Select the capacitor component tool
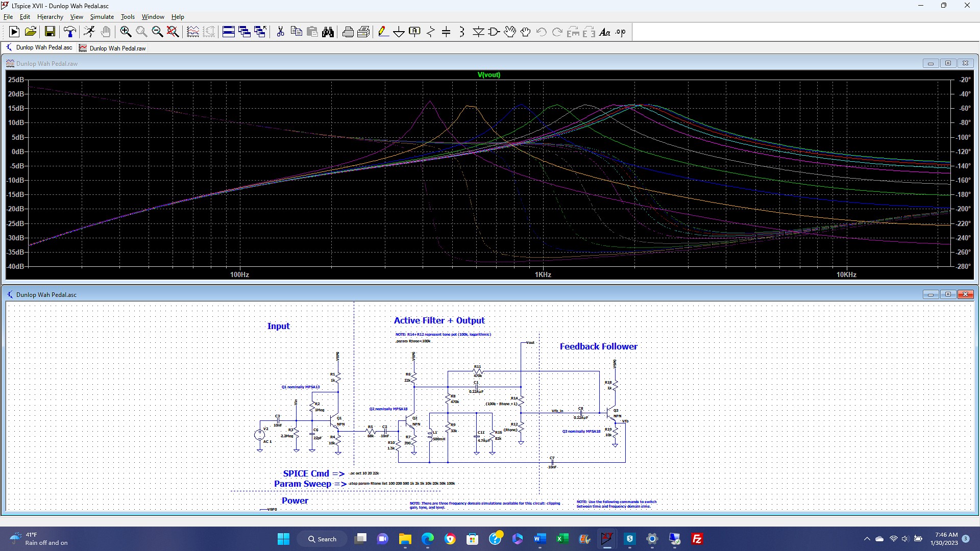The image size is (980, 551). pos(446,32)
